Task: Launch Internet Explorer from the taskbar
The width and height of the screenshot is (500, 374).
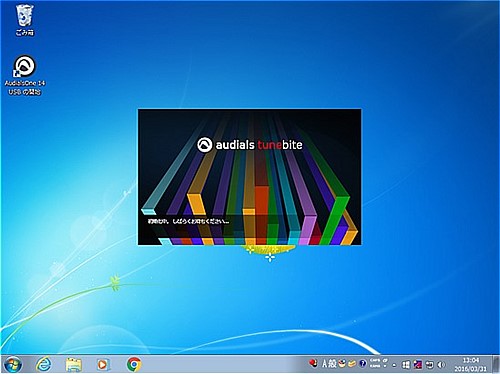Action: click(x=43, y=364)
